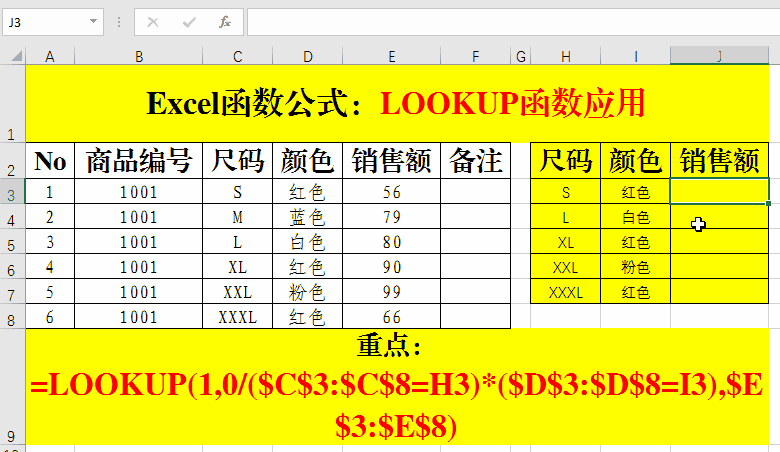Click lookup size cell 'L' in column H
780x452 pixels.
click(x=566, y=216)
